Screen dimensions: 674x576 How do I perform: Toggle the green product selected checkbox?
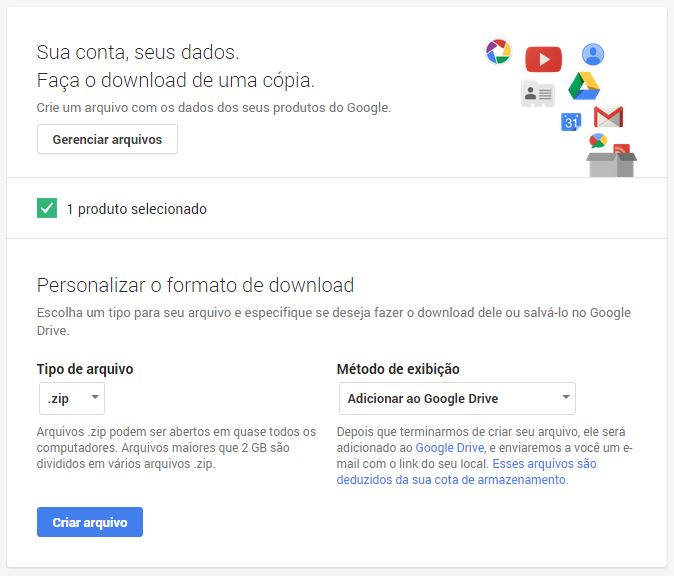tap(46, 208)
